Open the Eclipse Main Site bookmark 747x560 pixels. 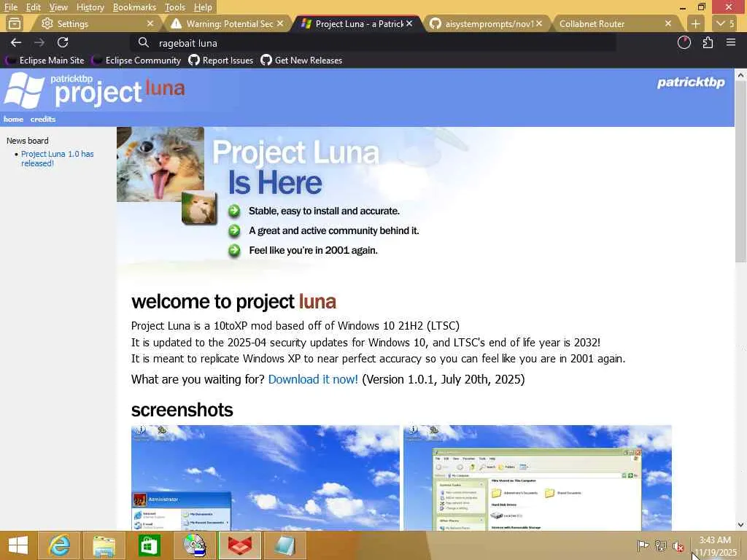[44, 61]
